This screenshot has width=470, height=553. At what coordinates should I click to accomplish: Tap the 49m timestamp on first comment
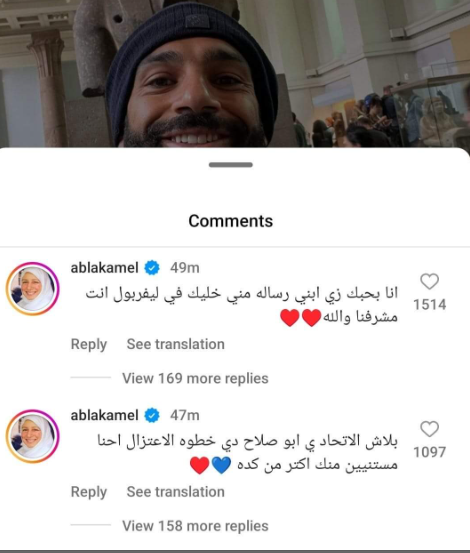point(185,268)
